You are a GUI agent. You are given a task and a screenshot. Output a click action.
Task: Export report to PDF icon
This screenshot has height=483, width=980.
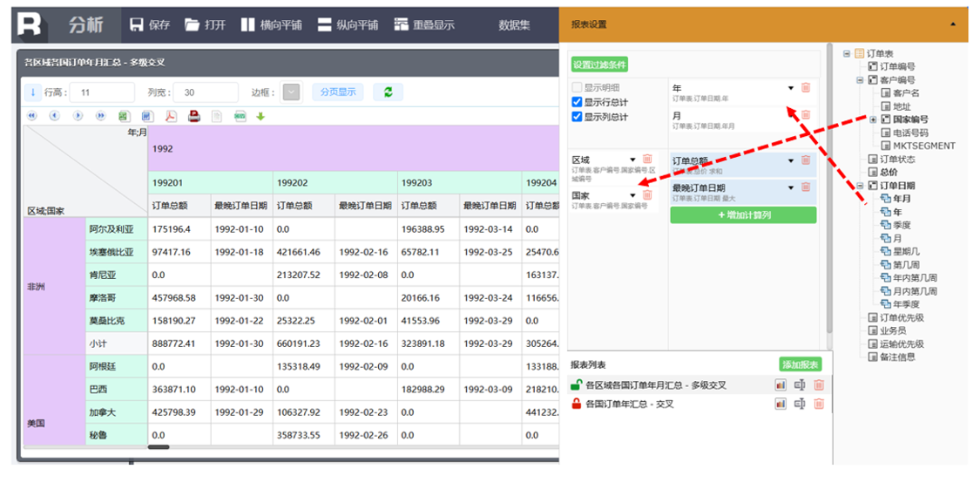(171, 116)
